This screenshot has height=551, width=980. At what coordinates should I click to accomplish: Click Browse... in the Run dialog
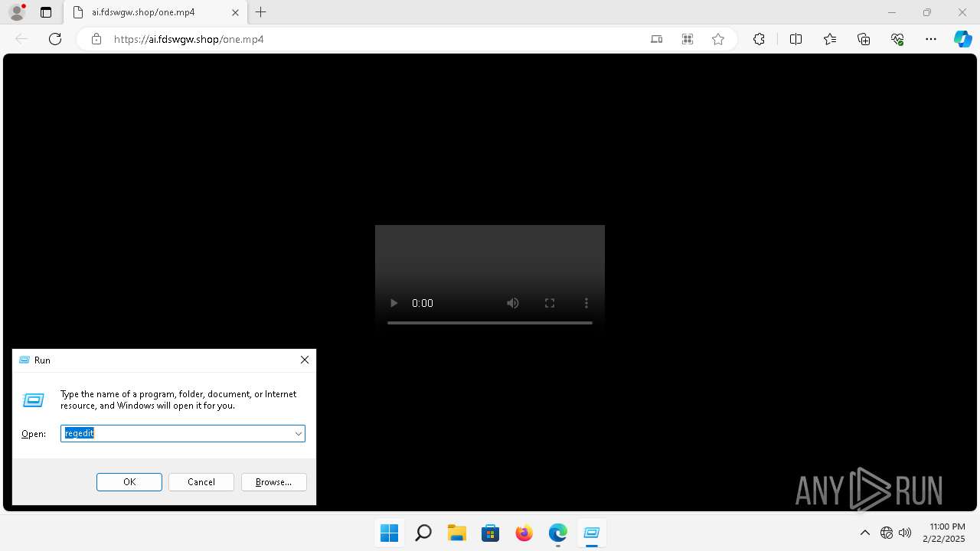[x=274, y=482]
